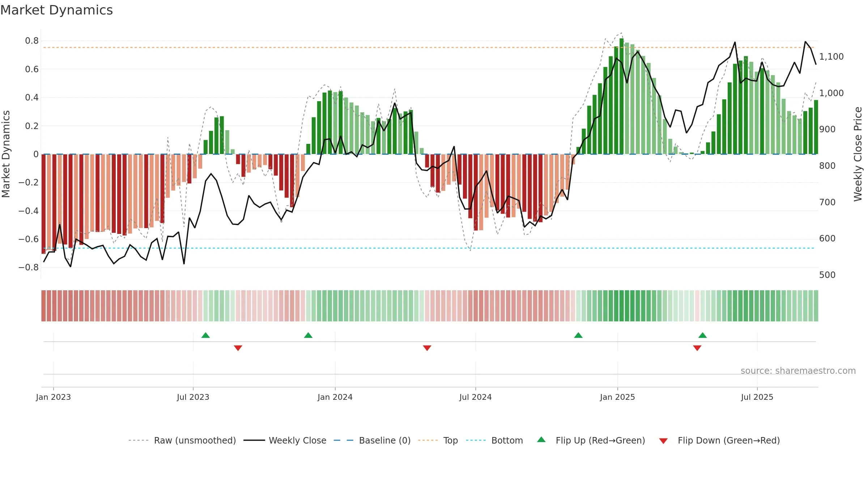Click the Jul 2024 x-axis label
The height and width of the screenshot is (488, 868).
click(476, 397)
